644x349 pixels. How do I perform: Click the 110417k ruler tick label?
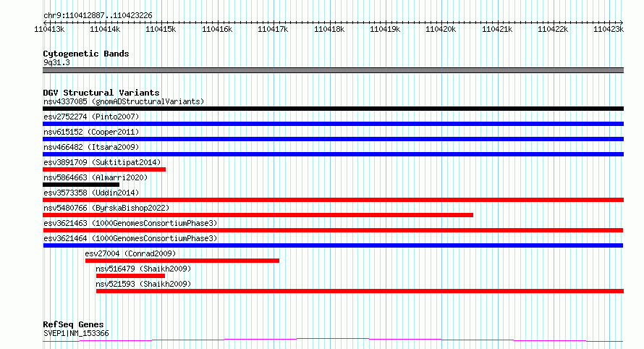coord(273,29)
